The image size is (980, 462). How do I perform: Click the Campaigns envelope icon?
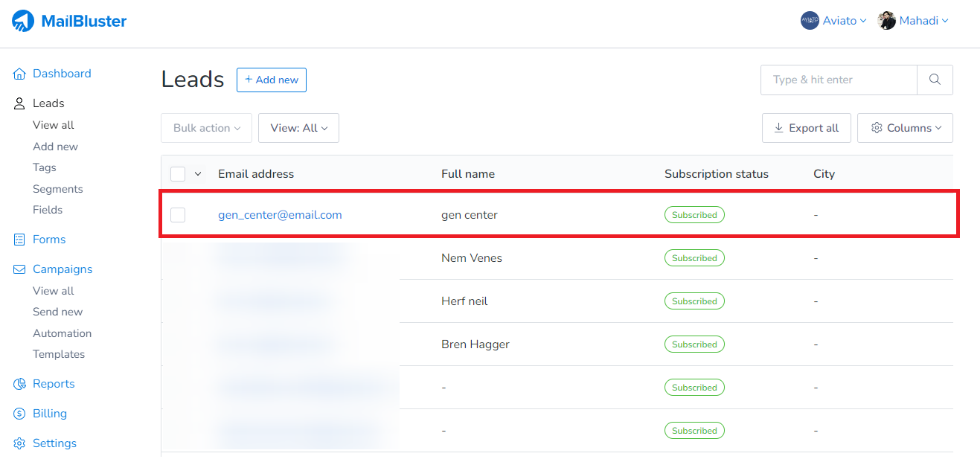pos(18,269)
